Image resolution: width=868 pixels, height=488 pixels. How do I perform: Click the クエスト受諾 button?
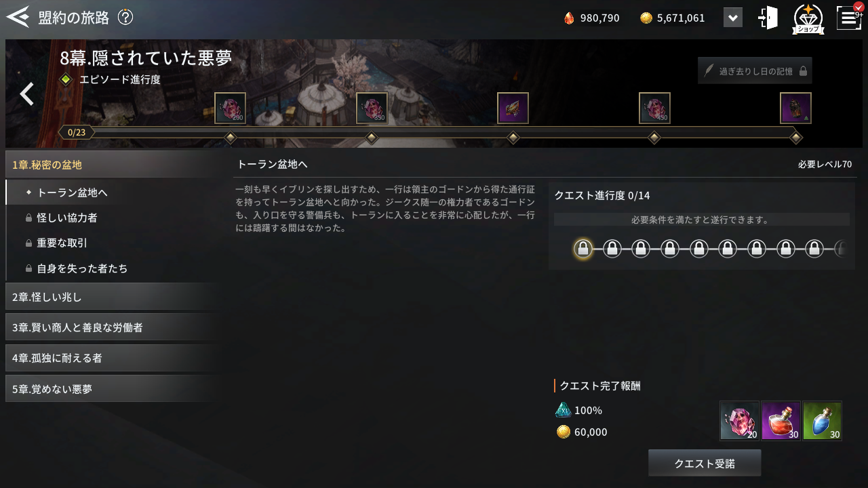point(705,464)
